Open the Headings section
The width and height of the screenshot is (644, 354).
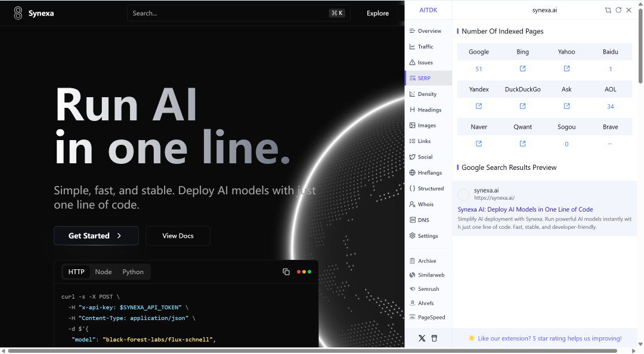coord(428,110)
